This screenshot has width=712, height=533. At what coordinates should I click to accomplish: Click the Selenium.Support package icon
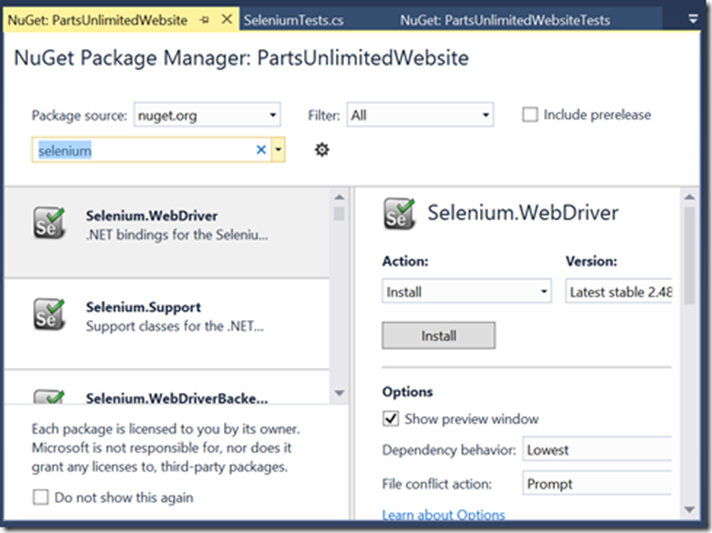coord(49,314)
